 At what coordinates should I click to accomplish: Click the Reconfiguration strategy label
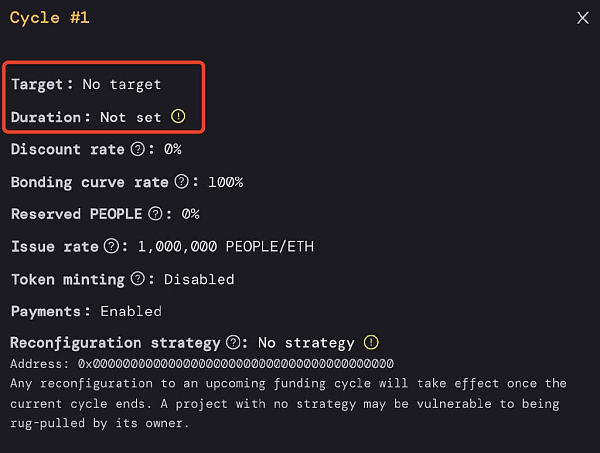115,343
